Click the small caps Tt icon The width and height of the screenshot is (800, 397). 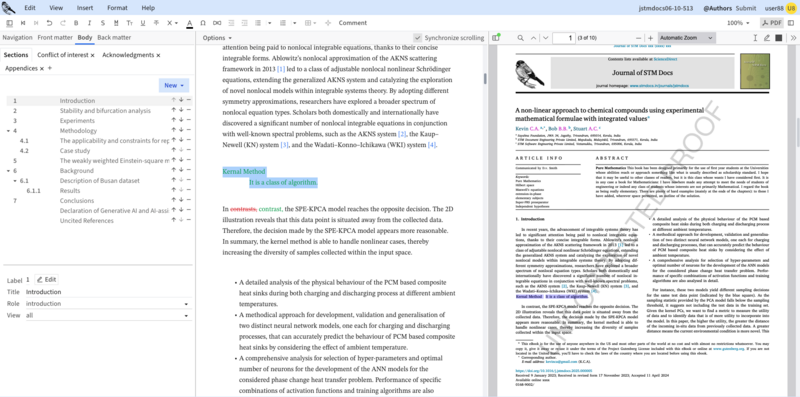click(130, 23)
